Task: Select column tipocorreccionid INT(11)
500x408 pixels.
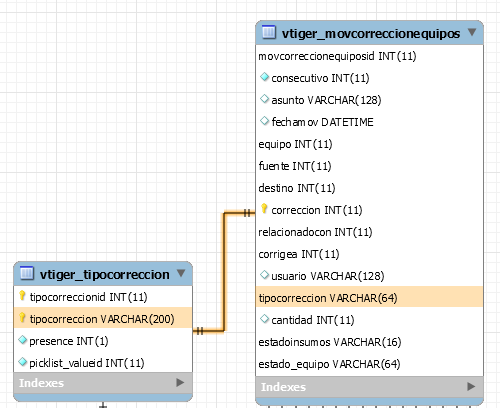Action: pos(103,297)
